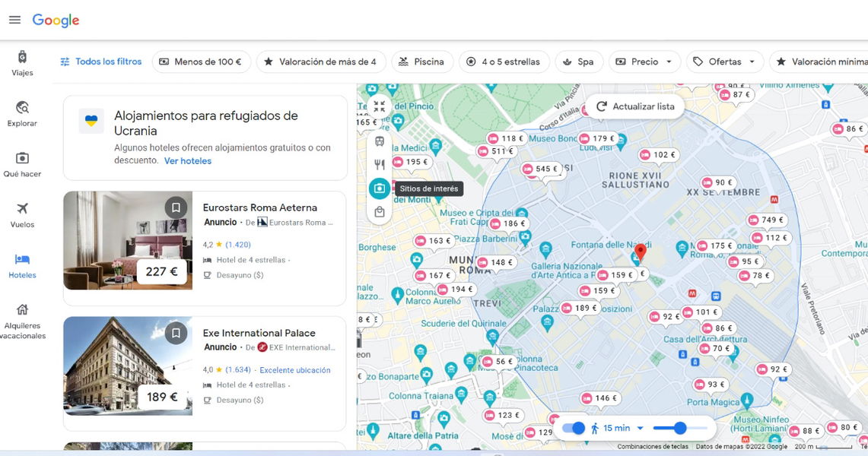Screen dimensions: 868x456
Task: Open the 179 € hotel pin
Action: click(x=597, y=139)
